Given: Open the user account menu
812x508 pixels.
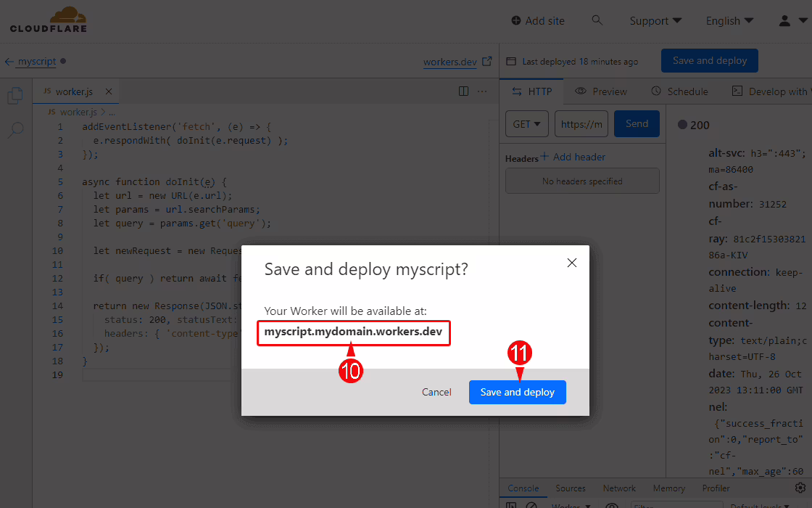Looking at the screenshot, I should [790, 21].
